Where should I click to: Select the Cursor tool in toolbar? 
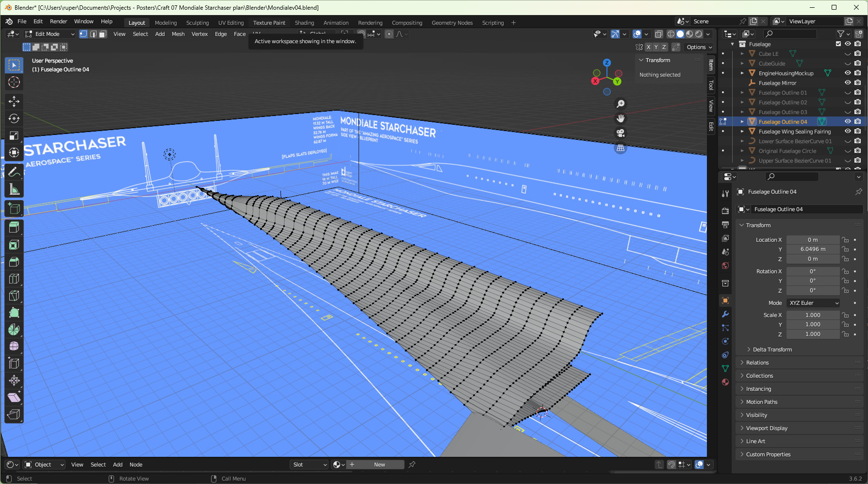coord(14,82)
